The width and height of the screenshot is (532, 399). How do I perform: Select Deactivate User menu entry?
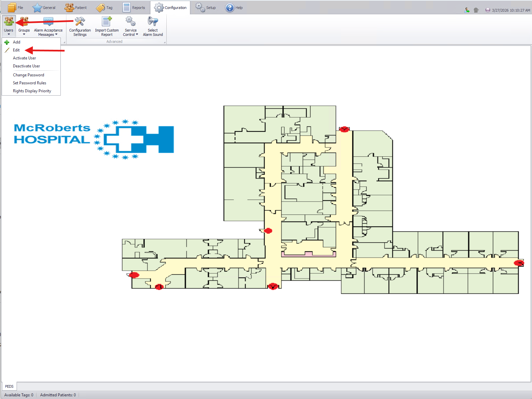(26, 66)
